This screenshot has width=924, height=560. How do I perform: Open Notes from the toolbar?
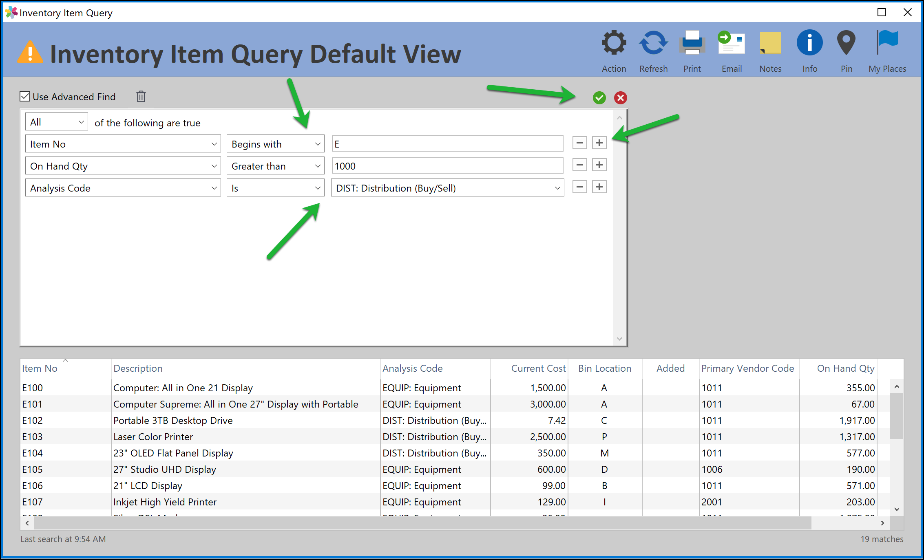click(770, 42)
